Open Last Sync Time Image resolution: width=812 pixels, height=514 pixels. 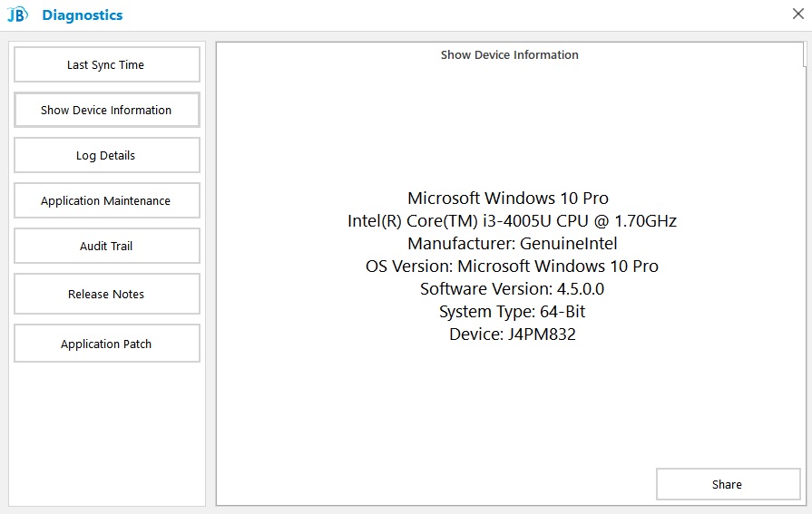(107, 64)
